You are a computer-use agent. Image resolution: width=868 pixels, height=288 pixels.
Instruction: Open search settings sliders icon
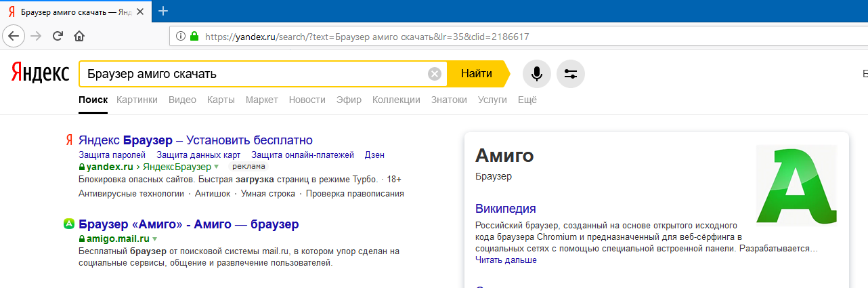pos(571,74)
